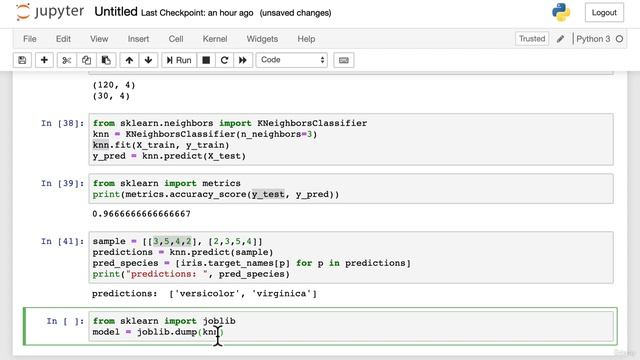This screenshot has width=640, height=360.
Task: Click into cell In [38] KNeighborsClassifier code
Action: (x=351, y=140)
